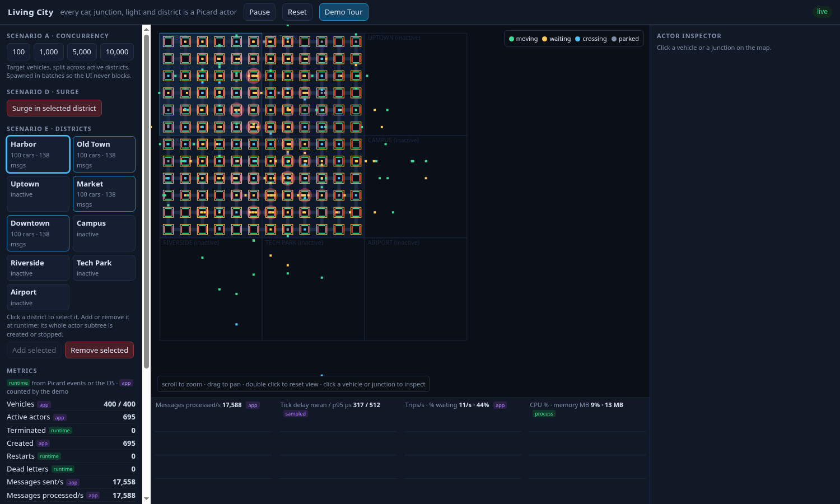Select the Old Town district card
This screenshot has width=840, height=504.
(104, 154)
